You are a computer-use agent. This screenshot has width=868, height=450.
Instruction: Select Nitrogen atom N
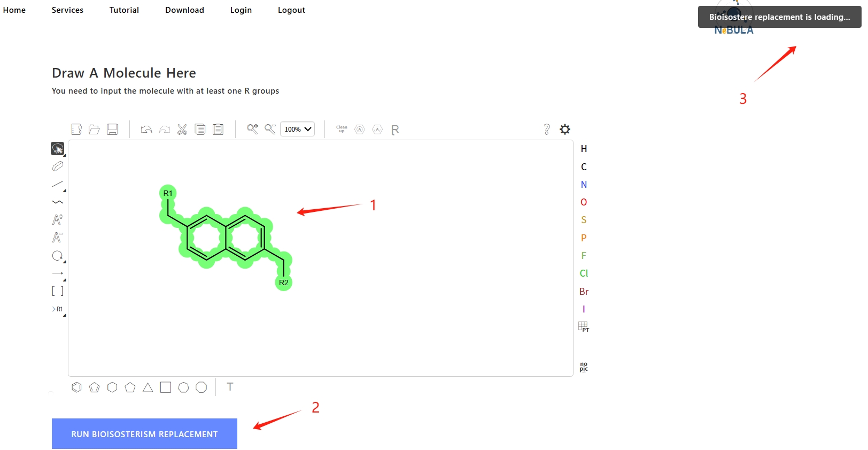click(x=584, y=184)
